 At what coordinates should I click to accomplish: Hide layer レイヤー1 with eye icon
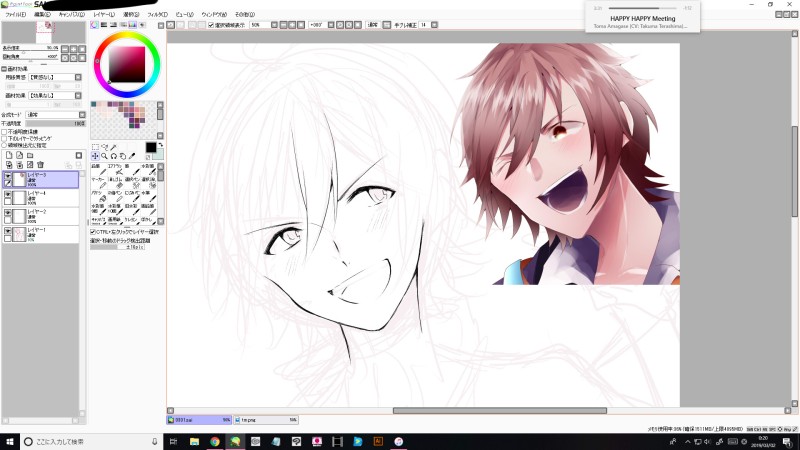[8, 232]
